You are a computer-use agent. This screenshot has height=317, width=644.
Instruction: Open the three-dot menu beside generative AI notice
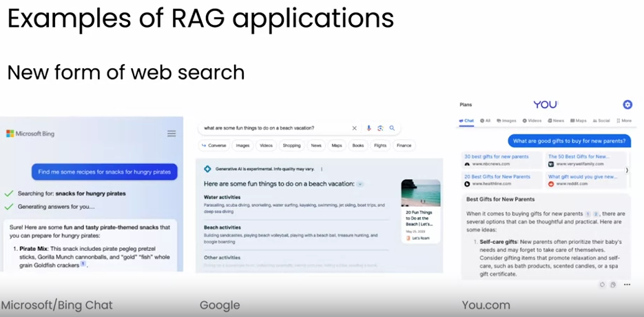point(322,169)
